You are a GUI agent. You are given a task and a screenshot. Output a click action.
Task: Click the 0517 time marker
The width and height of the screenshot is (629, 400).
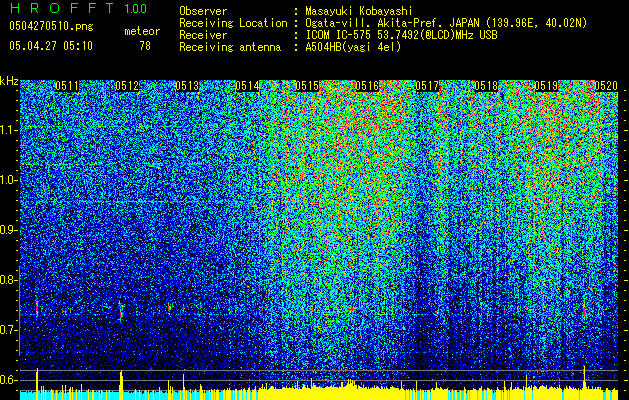click(x=427, y=86)
